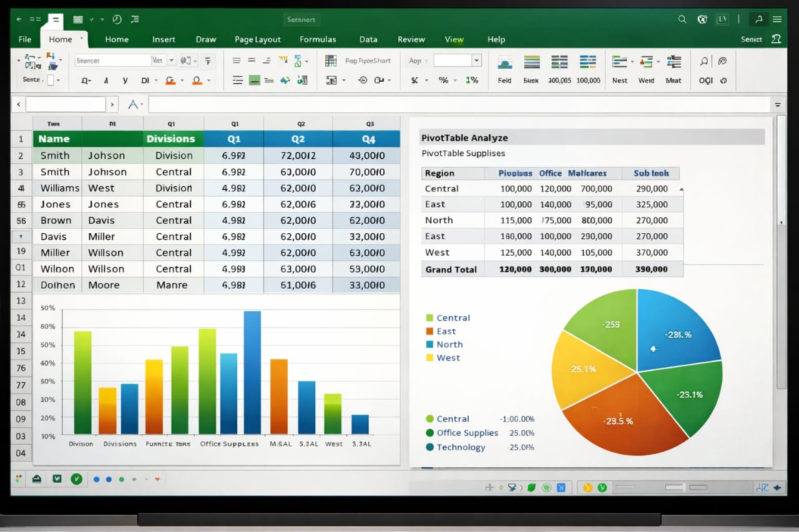
Task: Open the Formulas ribbon tab
Action: (318, 39)
